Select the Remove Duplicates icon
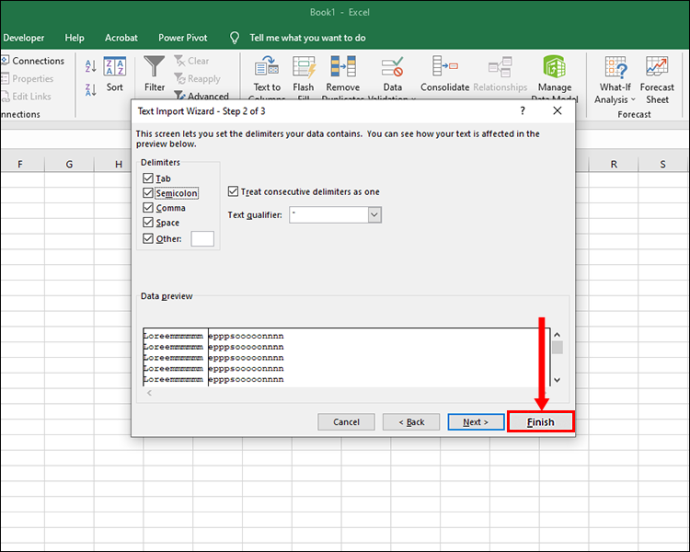The height and width of the screenshot is (552, 690). pyautogui.click(x=343, y=66)
